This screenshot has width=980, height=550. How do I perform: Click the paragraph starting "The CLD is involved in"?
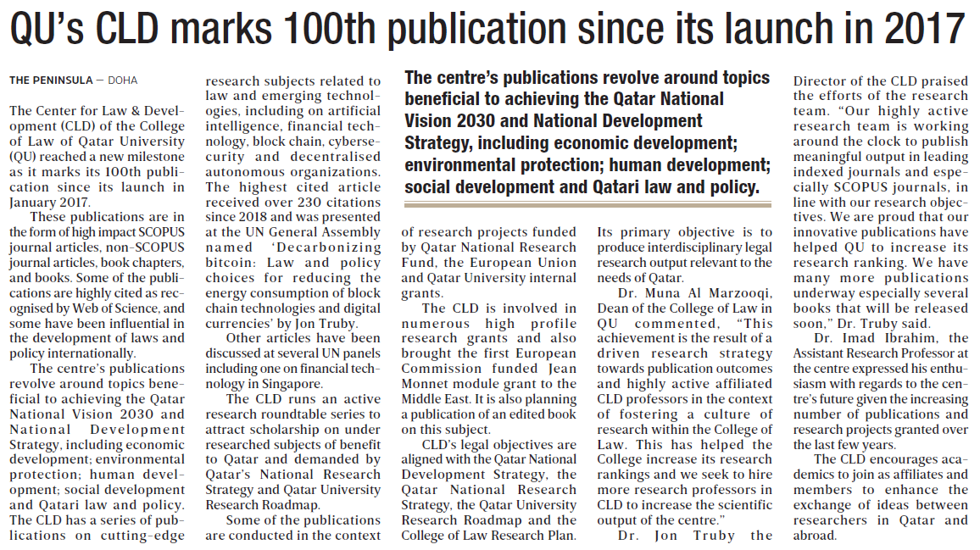[x=489, y=361]
